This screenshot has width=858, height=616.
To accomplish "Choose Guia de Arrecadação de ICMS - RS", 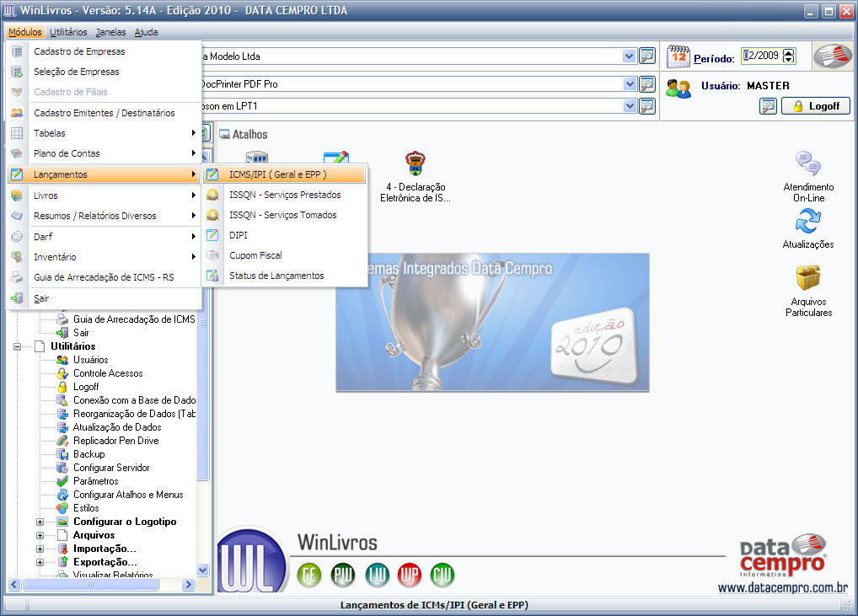I will [x=104, y=277].
